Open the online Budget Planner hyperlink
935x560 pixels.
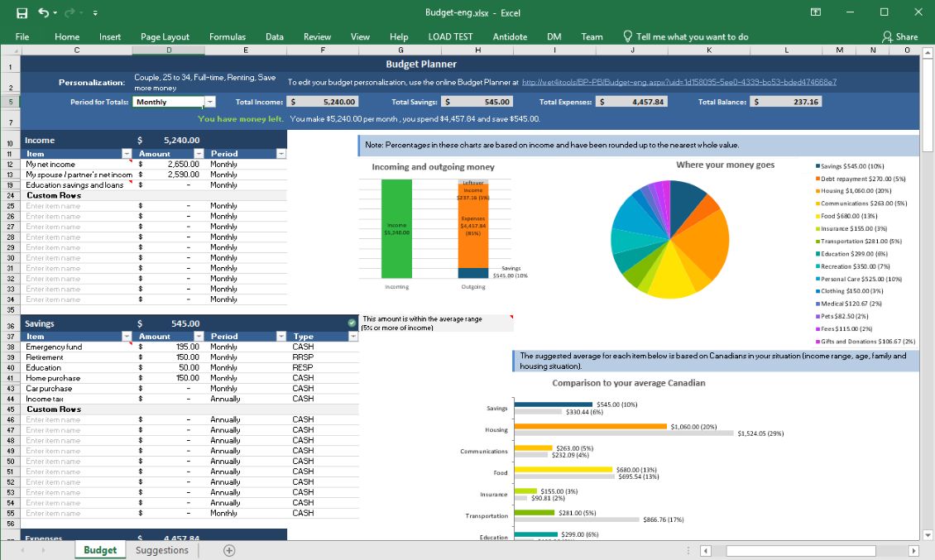[x=679, y=82]
